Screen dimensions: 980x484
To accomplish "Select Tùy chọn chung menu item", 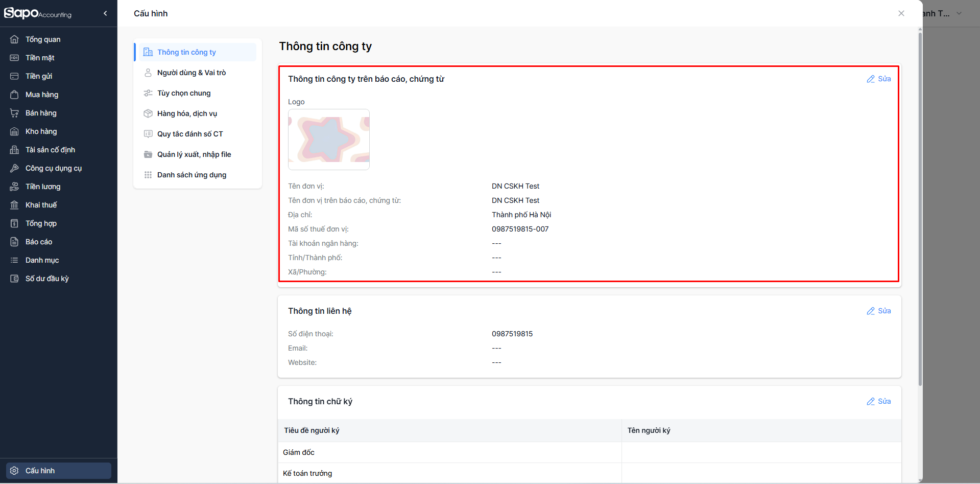I will (x=184, y=93).
